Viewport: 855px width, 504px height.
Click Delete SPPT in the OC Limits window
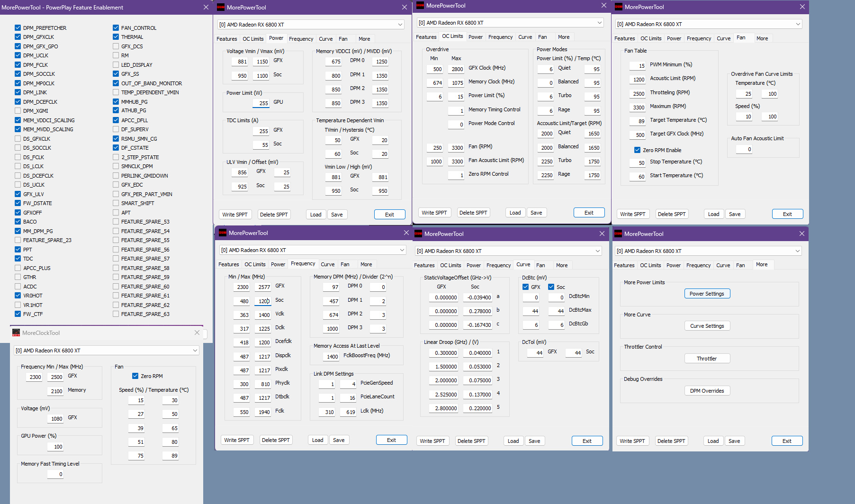[473, 213]
